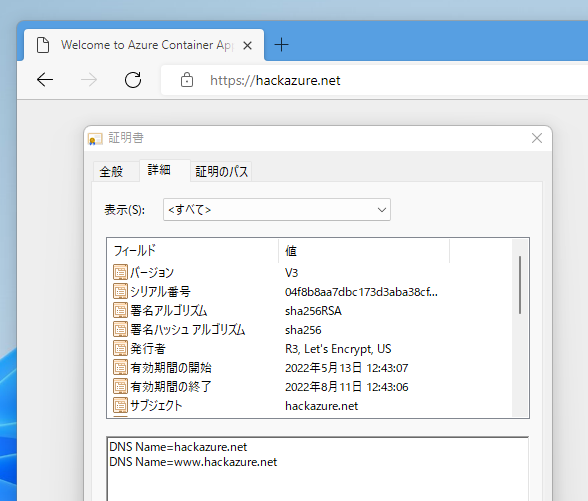This screenshot has height=501, width=588.
Task: Close the Azure Container Apps tab
Action: coord(247,45)
